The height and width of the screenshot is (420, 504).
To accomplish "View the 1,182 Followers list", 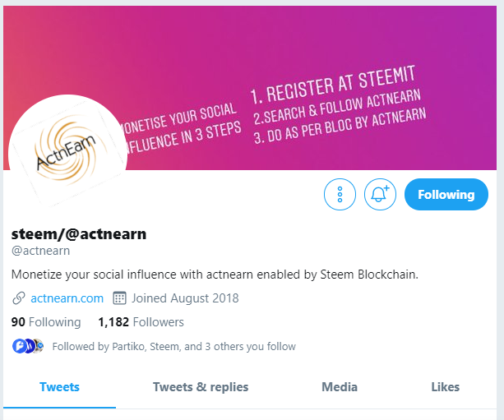I will point(141,322).
